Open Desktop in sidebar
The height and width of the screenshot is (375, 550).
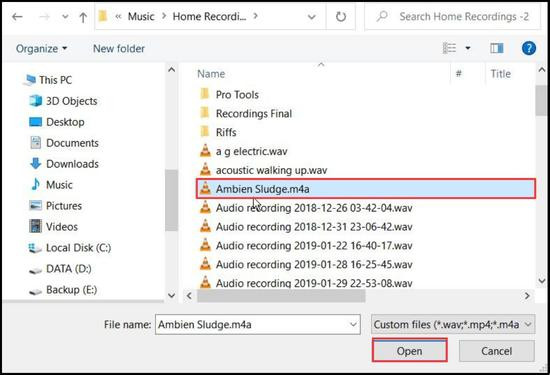coord(65,122)
